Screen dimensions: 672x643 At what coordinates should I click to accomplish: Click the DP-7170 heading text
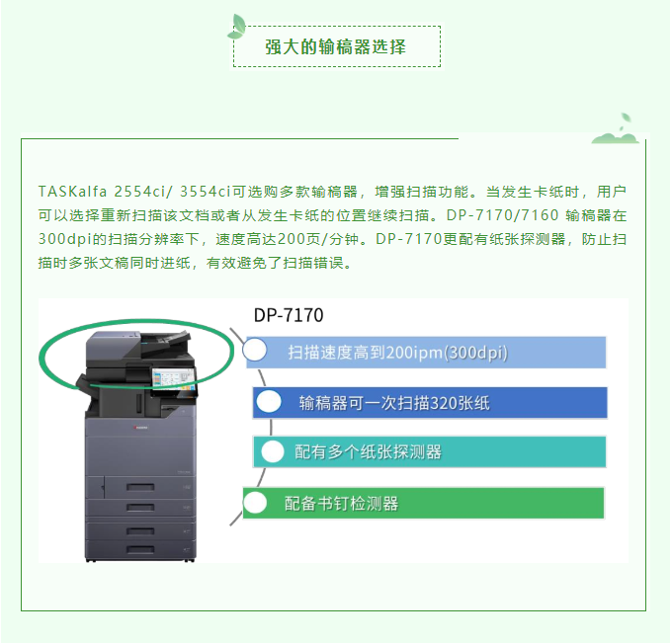click(289, 315)
